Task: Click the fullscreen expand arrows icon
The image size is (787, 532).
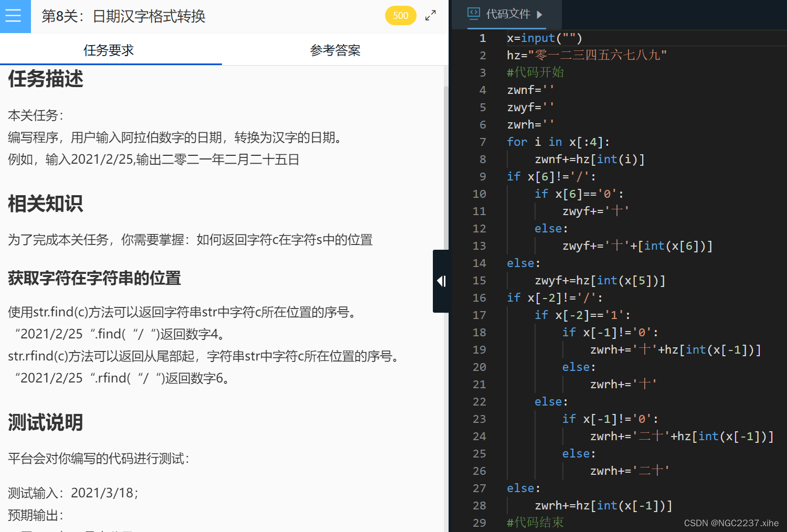Action: 430,15
